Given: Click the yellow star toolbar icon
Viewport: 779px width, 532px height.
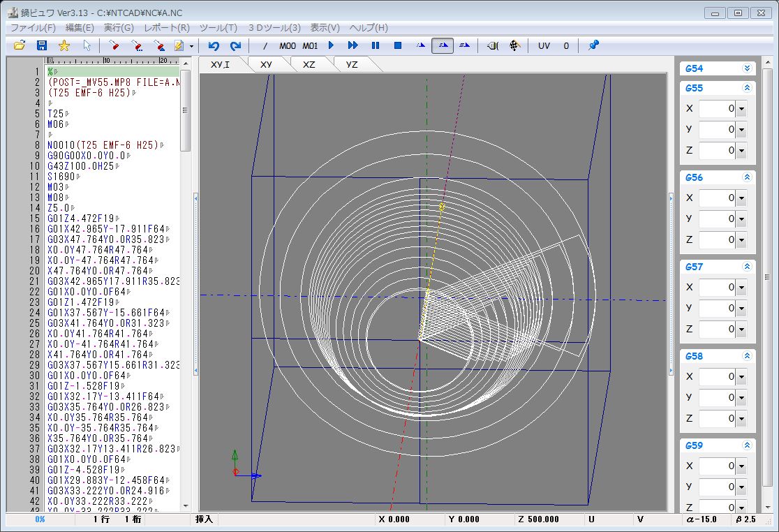Looking at the screenshot, I should click(64, 45).
